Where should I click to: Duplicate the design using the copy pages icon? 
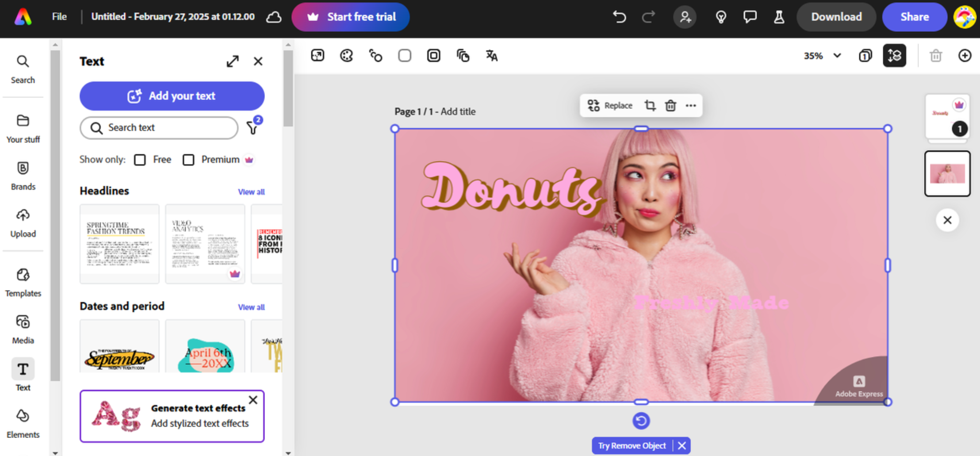[x=463, y=55]
